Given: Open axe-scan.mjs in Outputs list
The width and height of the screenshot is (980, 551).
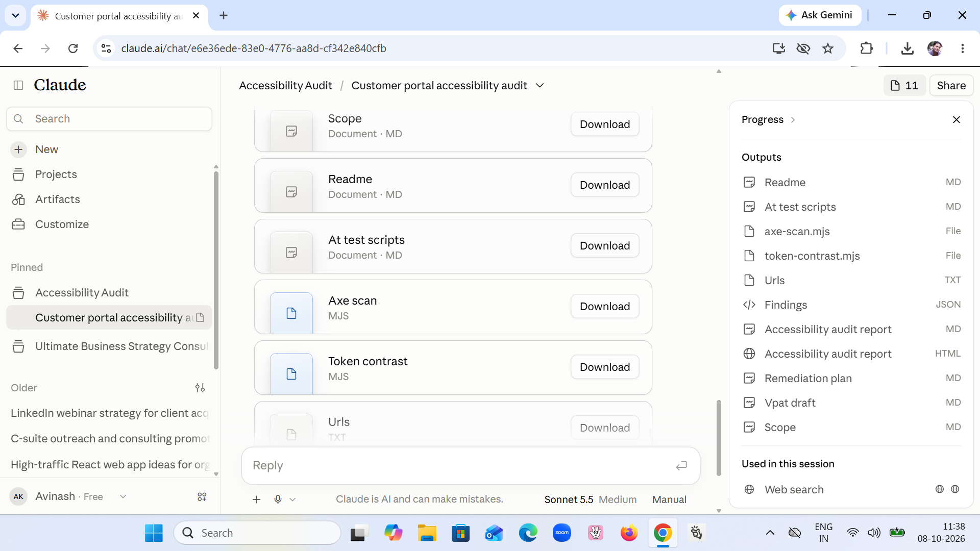Looking at the screenshot, I should point(851,232).
